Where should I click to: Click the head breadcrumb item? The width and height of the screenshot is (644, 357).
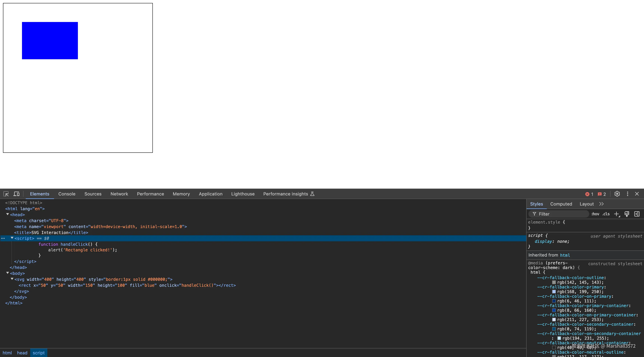pyautogui.click(x=22, y=353)
